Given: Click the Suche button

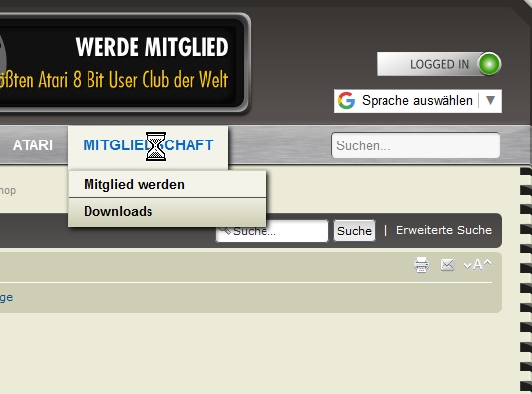Looking at the screenshot, I should (354, 231).
